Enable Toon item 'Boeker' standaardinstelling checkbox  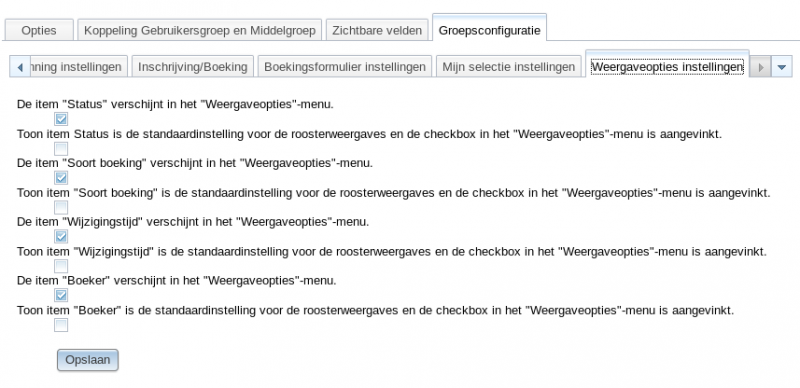[61, 325]
